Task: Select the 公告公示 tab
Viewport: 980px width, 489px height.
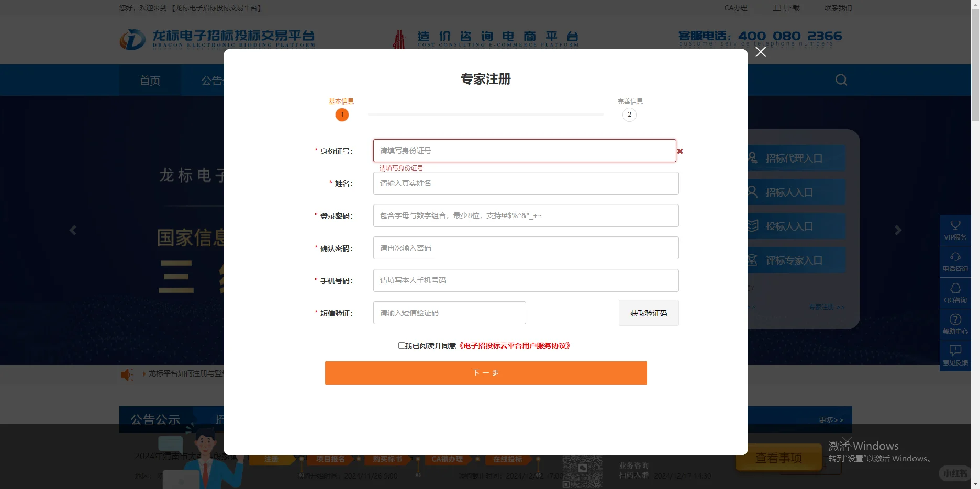Action: click(155, 419)
